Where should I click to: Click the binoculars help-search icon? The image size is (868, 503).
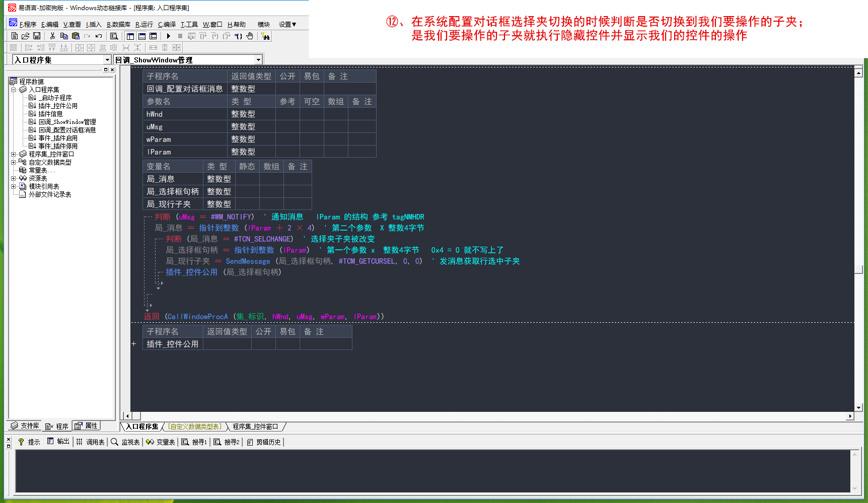[265, 36]
